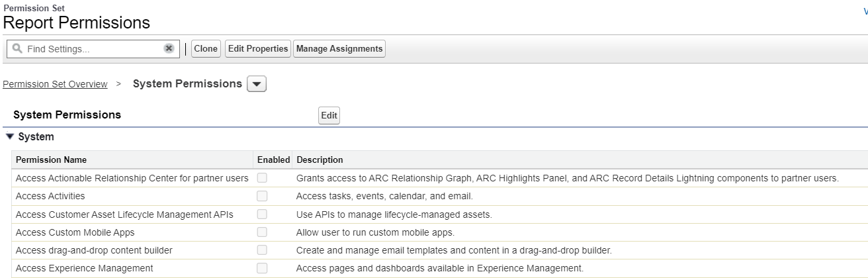Toggle the Access Activities checkbox
Viewport: 868px width, 278px height.
(263, 196)
